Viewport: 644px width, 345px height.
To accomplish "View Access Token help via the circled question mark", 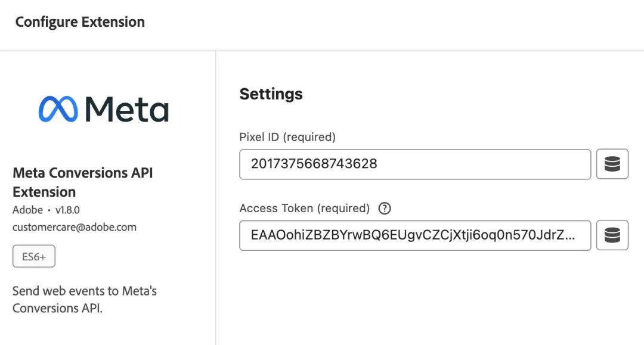I will [385, 208].
